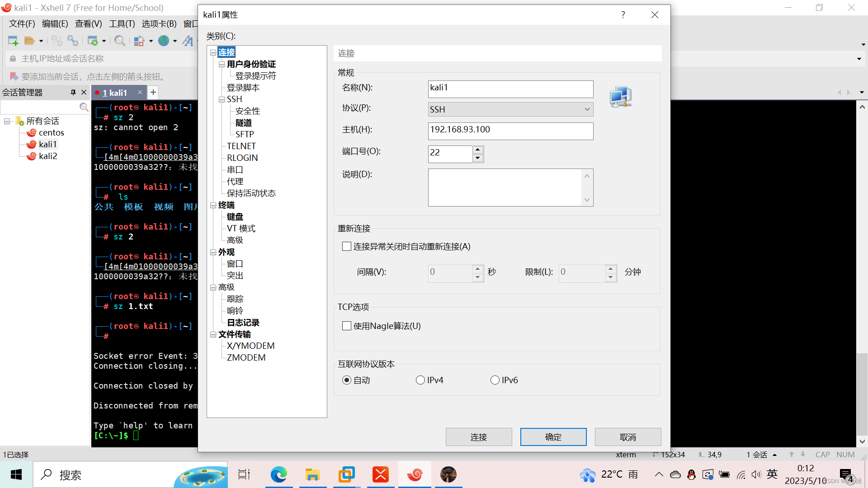Switch to the kali1 session tab

tap(115, 92)
